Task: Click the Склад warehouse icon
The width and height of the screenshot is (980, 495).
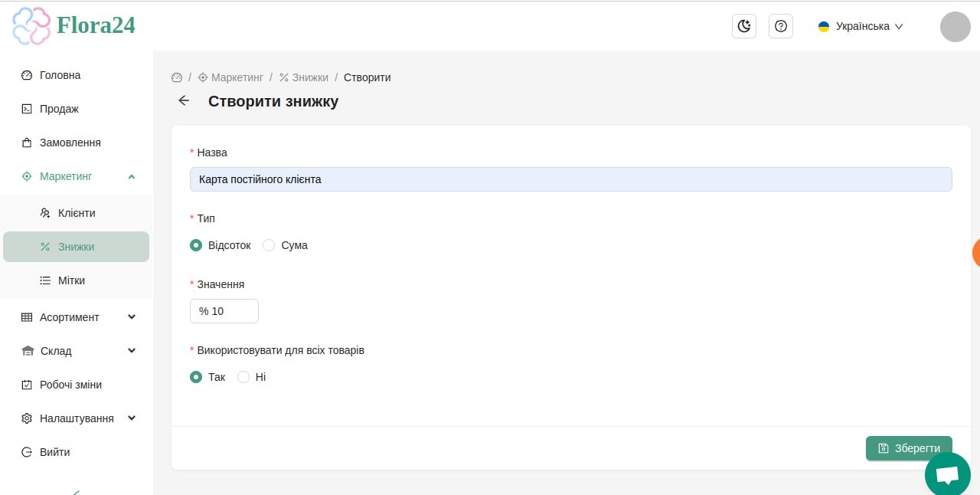Action: (28, 351)
